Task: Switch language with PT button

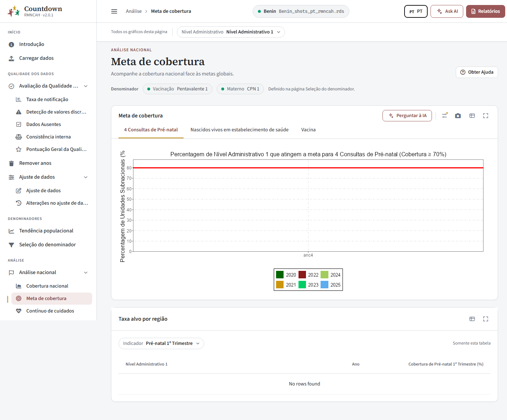Action: point(416,11)
